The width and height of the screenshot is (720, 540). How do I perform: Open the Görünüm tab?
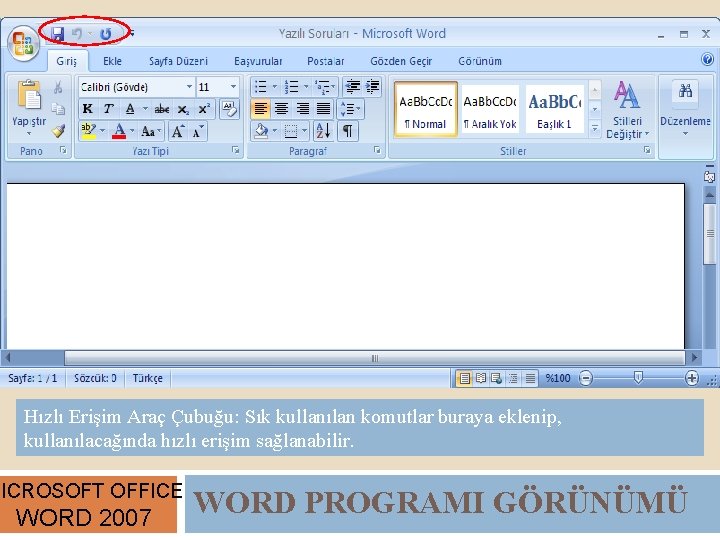pyautogui.click(x=480, y=61)
